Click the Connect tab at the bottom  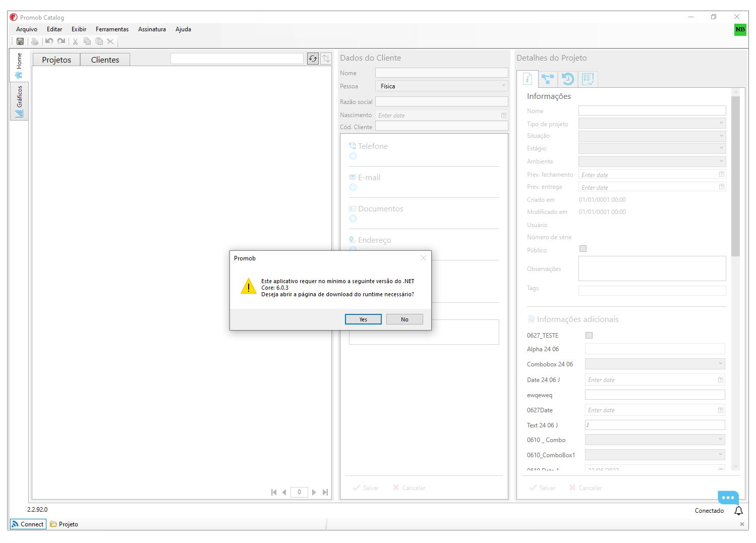[x=28, y=524]
